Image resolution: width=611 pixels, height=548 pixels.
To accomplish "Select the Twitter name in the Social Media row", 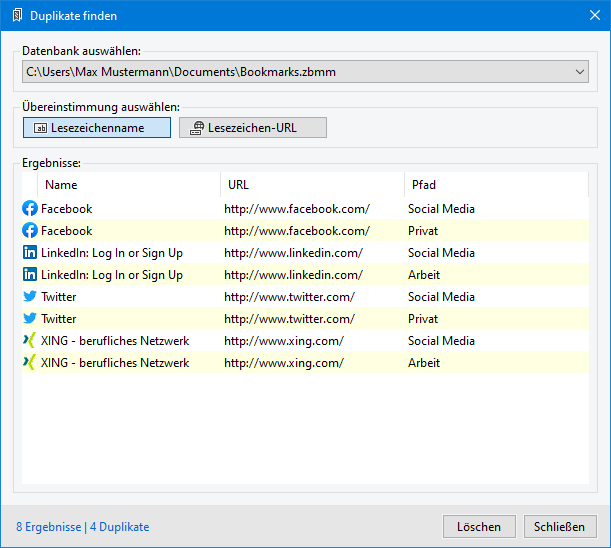I will pos(59,297).
